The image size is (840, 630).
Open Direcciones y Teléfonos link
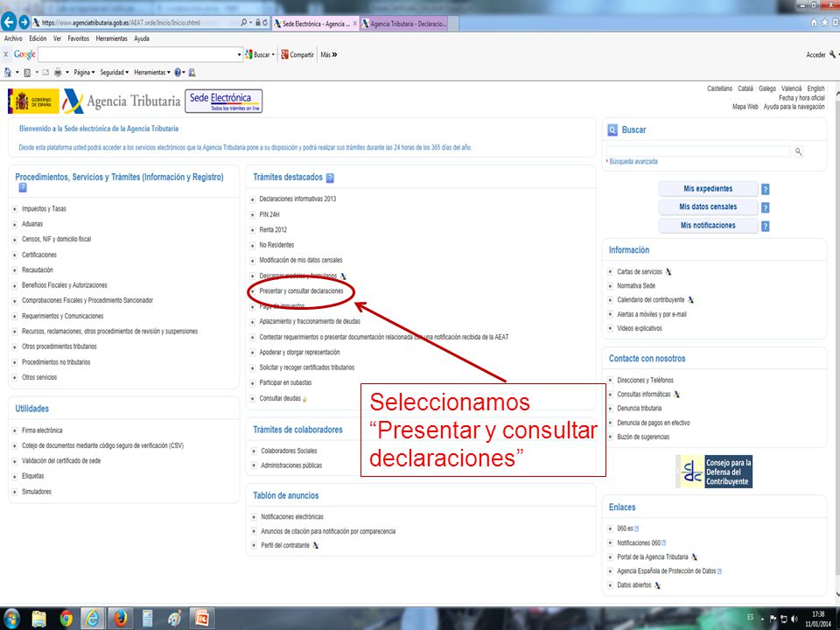click(x=645, y=380)
